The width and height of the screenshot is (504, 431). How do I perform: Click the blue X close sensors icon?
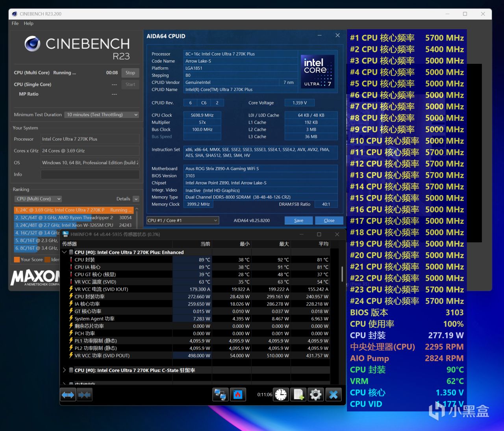334,394
